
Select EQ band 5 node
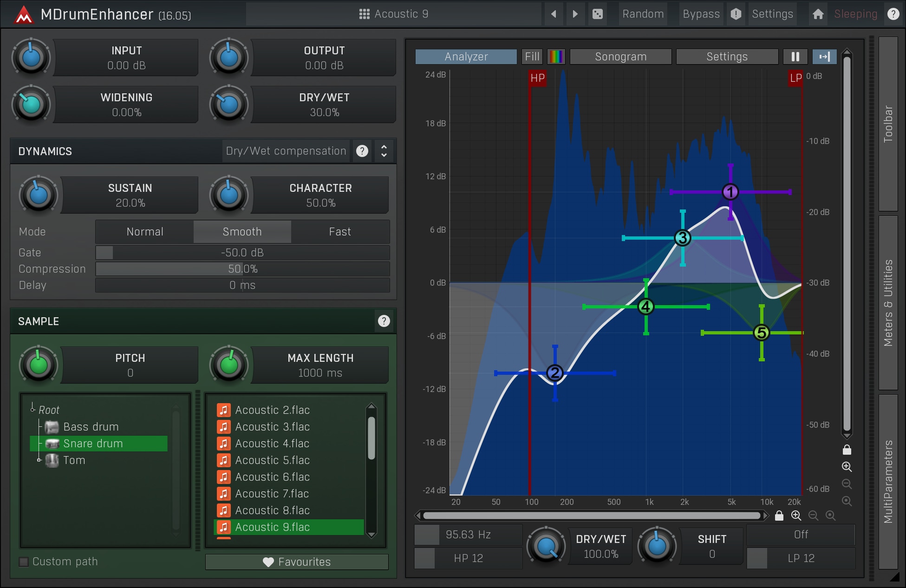(x=762, y=333)
